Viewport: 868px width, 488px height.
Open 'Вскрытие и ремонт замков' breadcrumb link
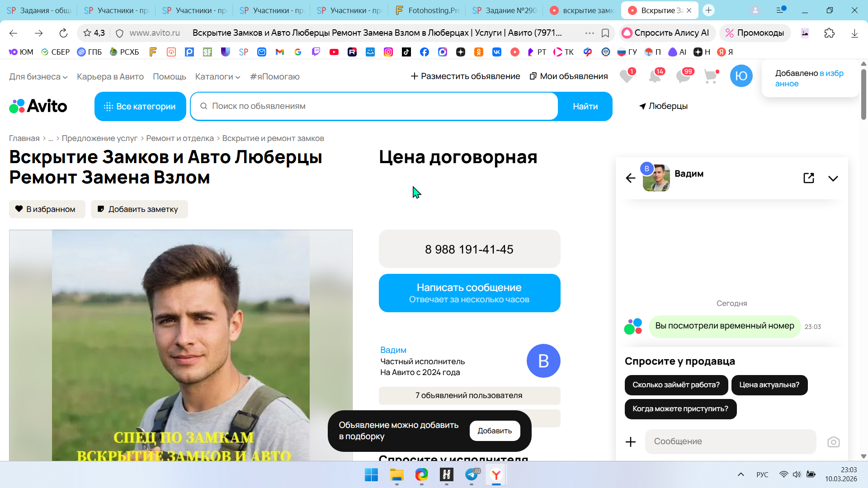pos(273,138)
